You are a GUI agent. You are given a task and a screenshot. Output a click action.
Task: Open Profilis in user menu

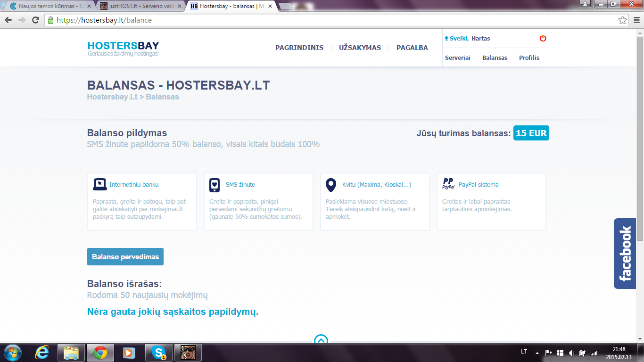pyautogui.click(x=529, y=58)
